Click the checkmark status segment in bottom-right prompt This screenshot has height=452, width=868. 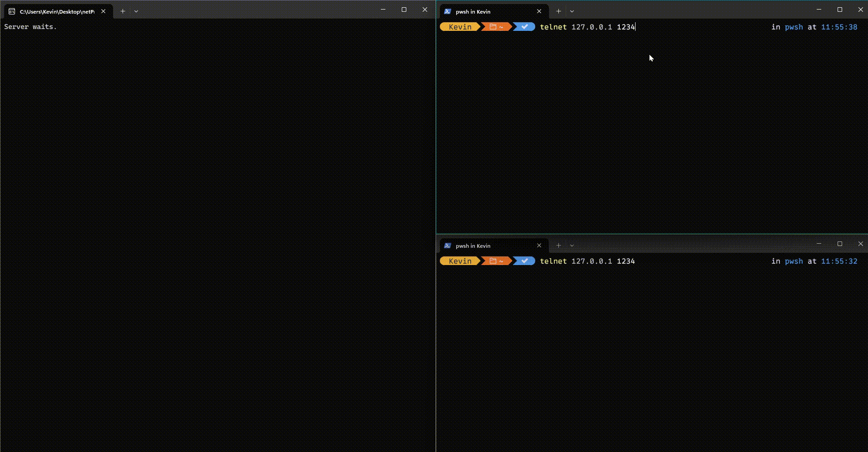[524, 261]
